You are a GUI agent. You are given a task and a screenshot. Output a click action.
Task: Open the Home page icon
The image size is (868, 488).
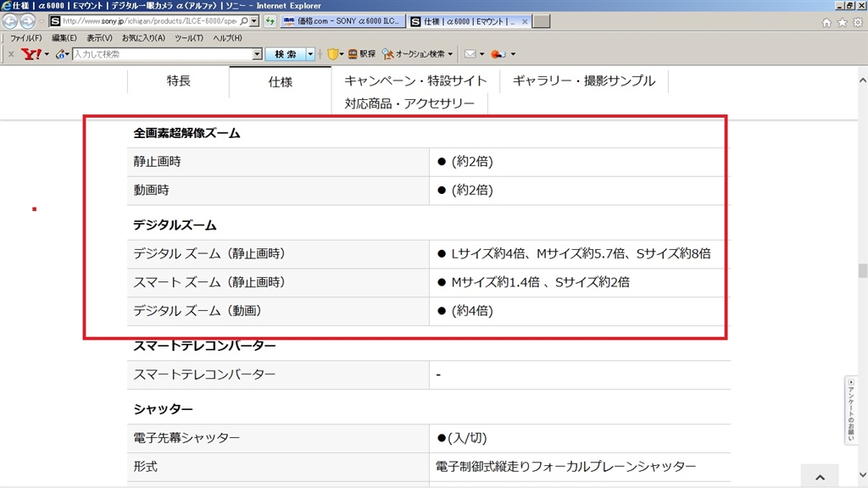[x=826, y=23]
